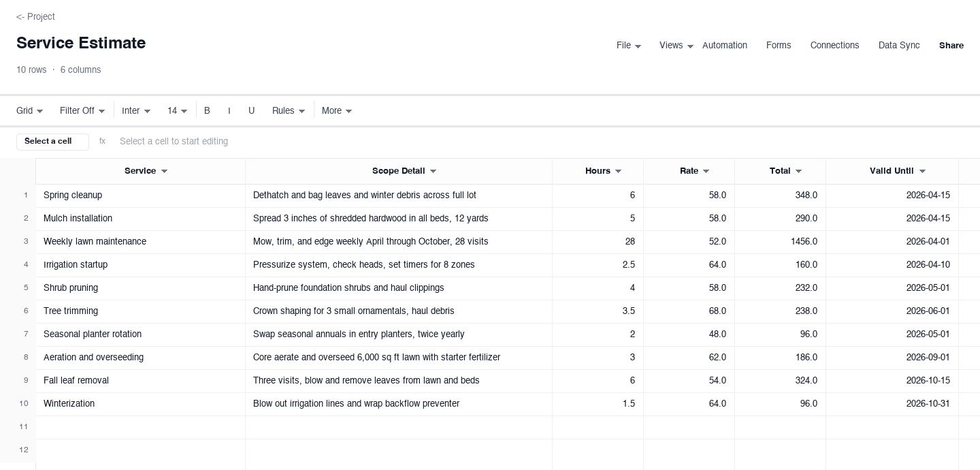Open the Rate column header arrow
Image resolution: width=980 pixels, height=470 pixels.
click(x=706, y=172)
